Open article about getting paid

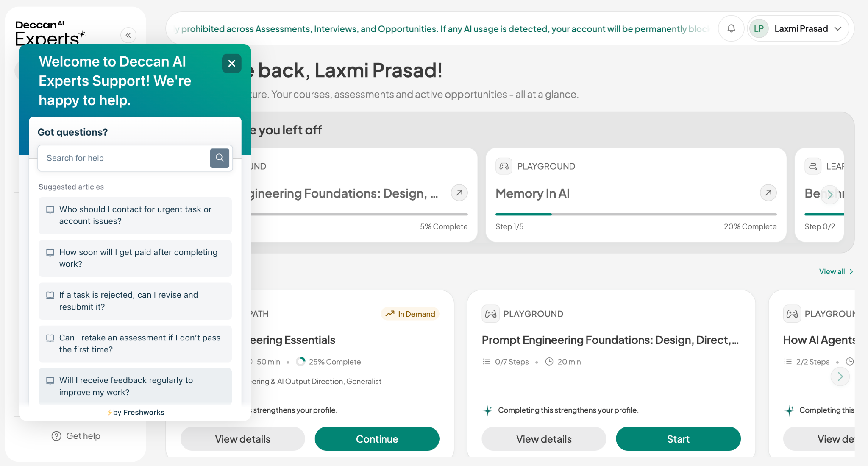click(x=135, y=258)
